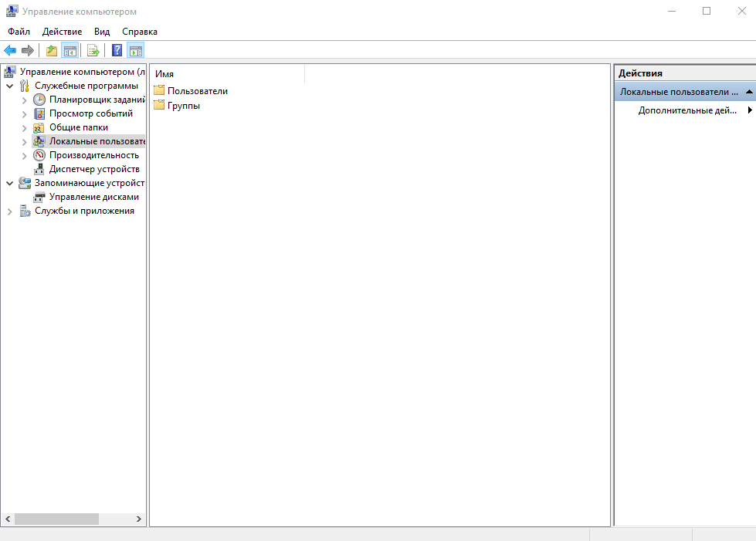Image resolution: width=756 pixels, height=541 pixels.
Task: Select Общие папки in the tree
Action: [79, 127]
